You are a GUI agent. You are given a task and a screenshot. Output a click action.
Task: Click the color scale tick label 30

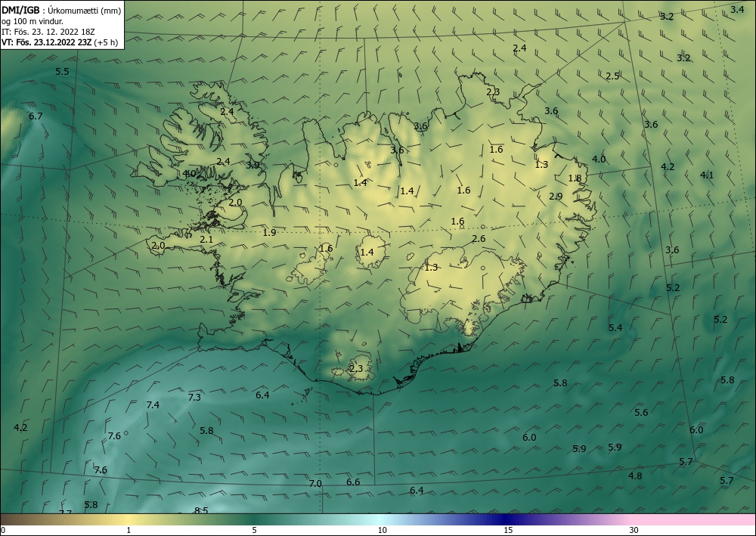coord(634,530)
